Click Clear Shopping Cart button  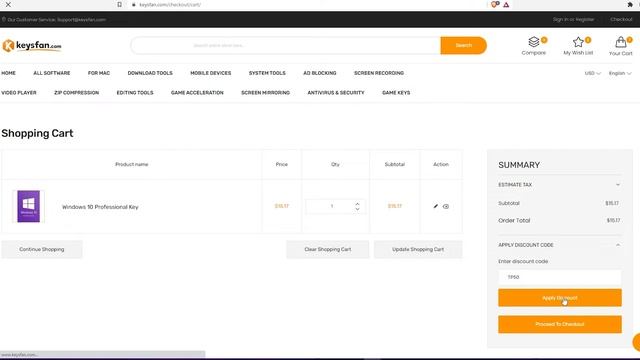[328, 249]
